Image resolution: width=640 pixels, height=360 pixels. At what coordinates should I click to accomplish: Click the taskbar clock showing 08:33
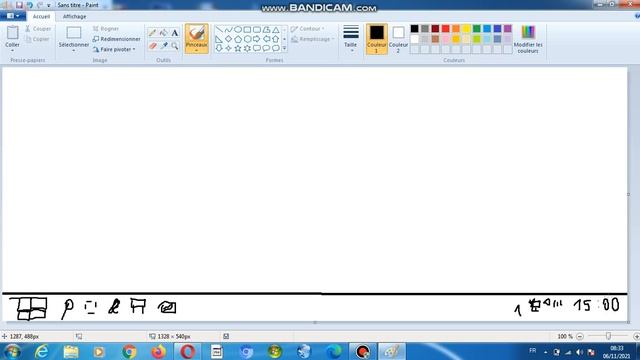[616, 352]
